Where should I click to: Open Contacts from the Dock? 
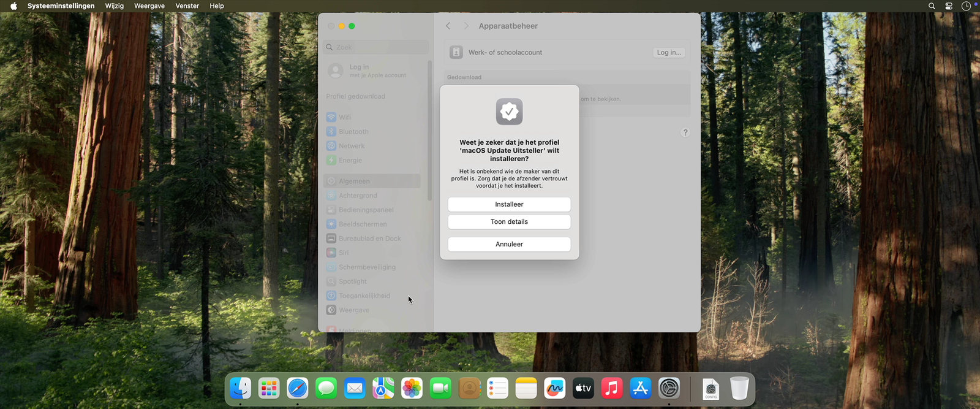(x=469, y=388)
